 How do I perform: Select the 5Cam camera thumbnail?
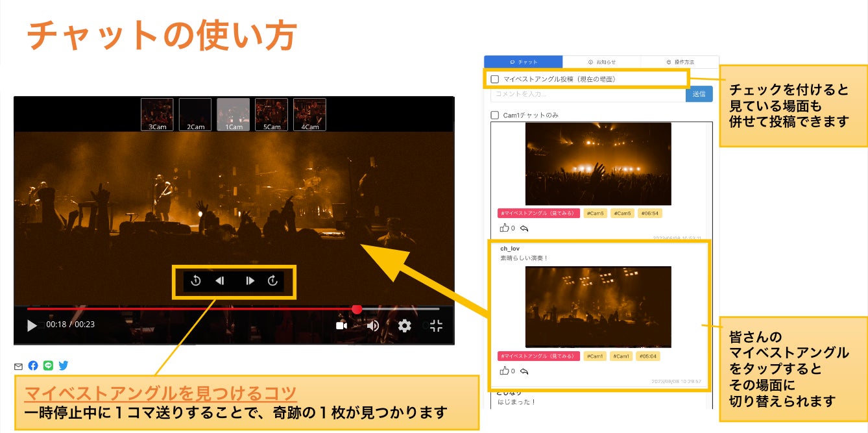271,114
